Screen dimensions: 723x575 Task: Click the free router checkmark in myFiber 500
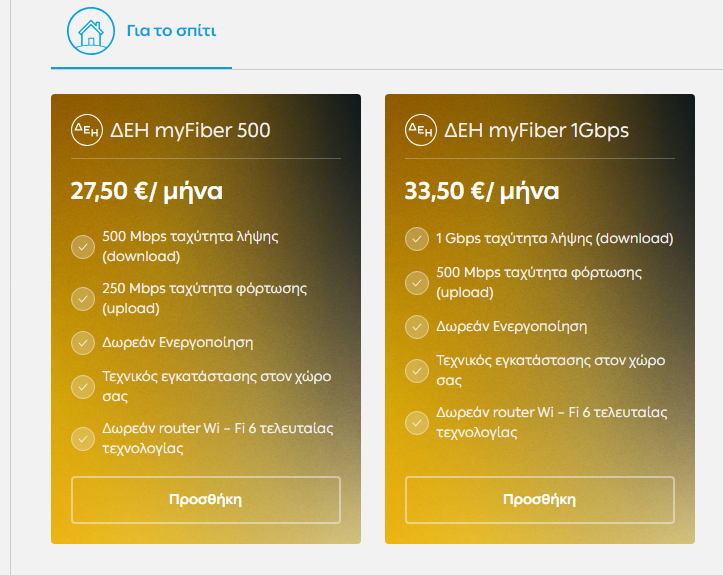(83, 438)
